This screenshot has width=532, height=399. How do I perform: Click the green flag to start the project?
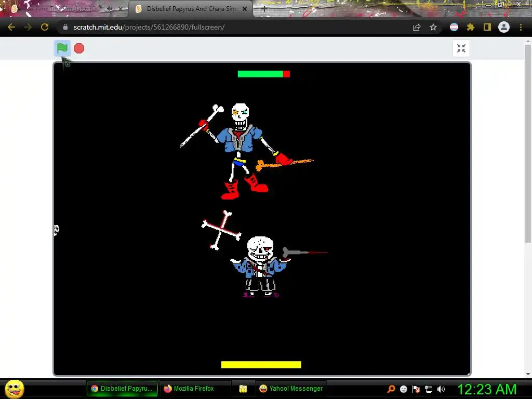coord(62,48)
